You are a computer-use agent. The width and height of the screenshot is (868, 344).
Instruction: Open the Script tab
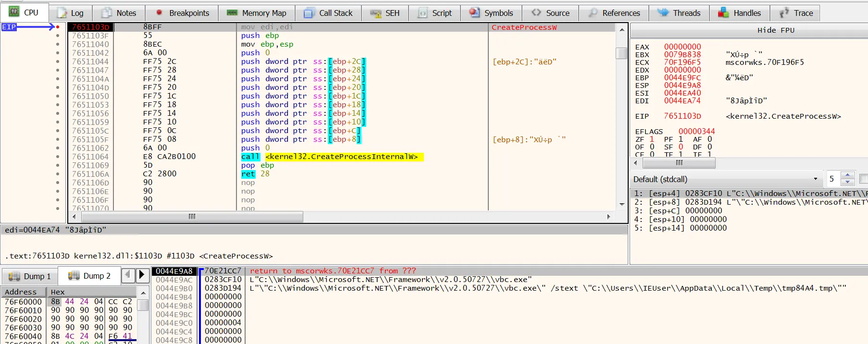pos(435,13)
